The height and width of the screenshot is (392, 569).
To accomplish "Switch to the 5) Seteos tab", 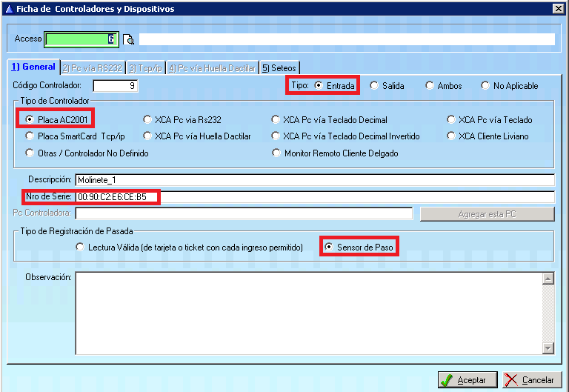I will coord(279,67).
